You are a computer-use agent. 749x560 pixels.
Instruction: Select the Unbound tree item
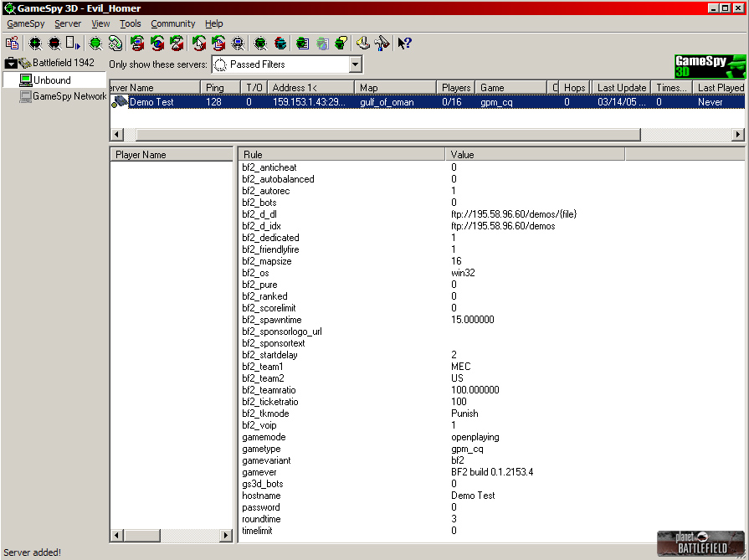pyautogui.click(x=52, y=80)
